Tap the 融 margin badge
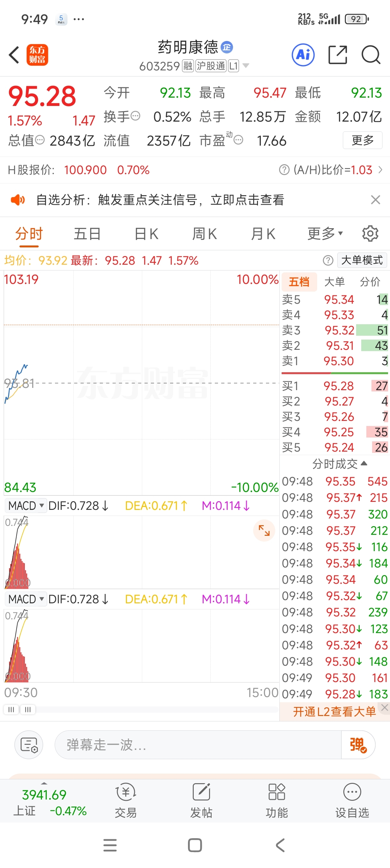The image size is (390, 868). pyautogui.click(x=188, y=66)
